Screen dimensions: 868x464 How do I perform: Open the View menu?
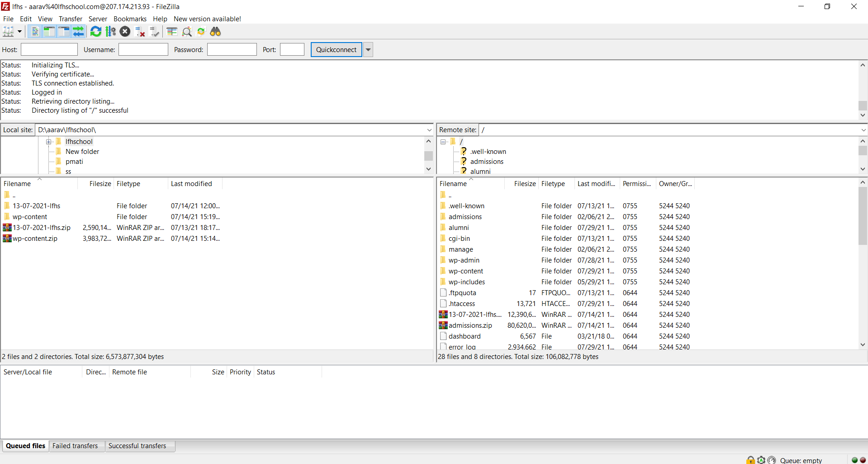[45, 19]
